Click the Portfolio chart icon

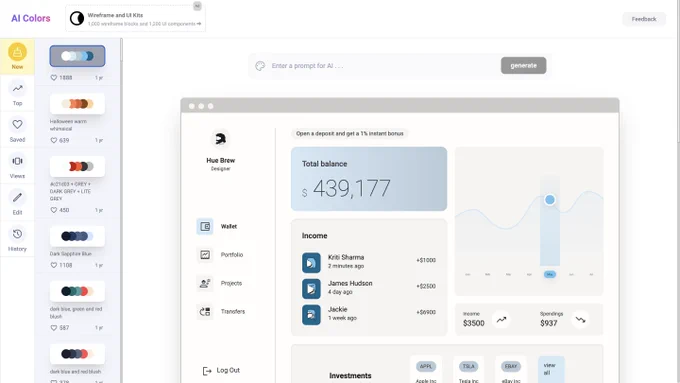tap(205, 255)
